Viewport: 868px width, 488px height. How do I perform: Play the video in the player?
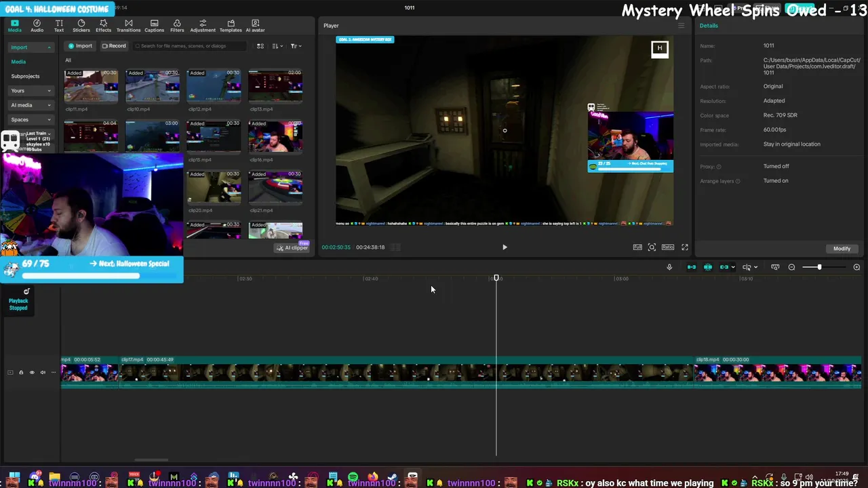tap(505, 247)
